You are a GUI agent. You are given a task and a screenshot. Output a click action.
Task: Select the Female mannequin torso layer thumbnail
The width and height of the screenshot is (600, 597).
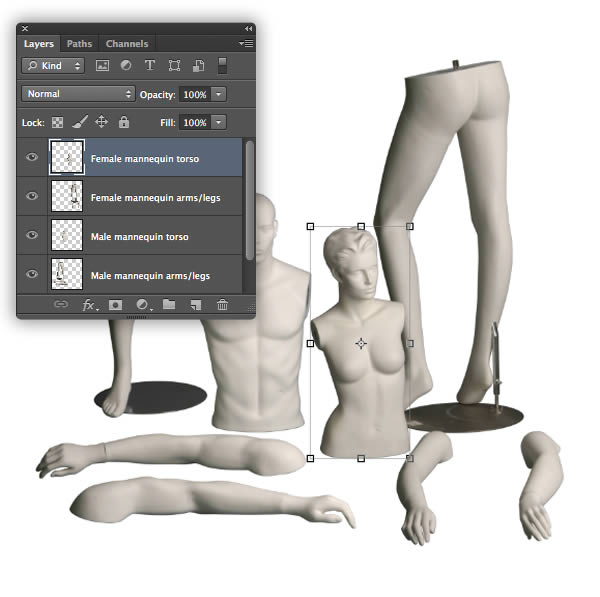tap(67, 157)
